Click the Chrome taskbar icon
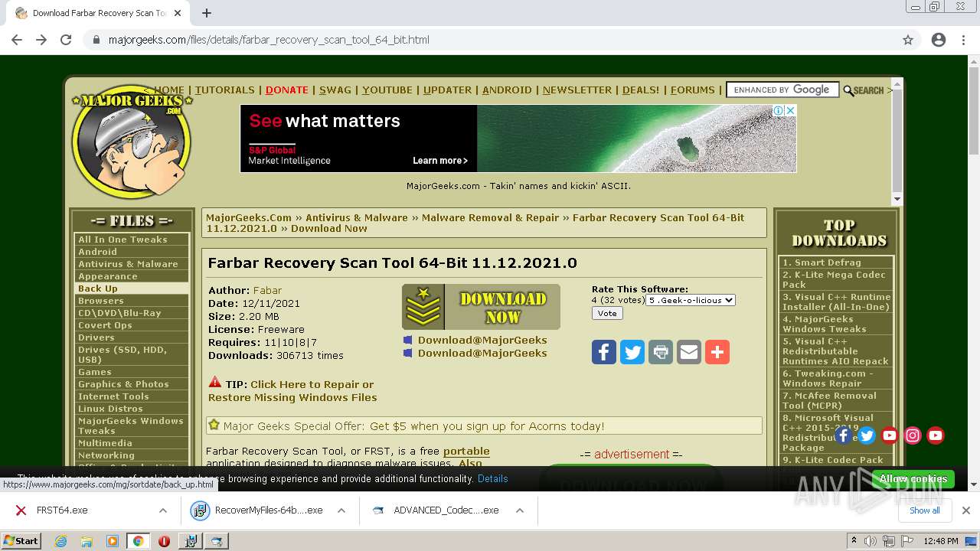Screen dimensions: 980x551 [x=138, y=541]
